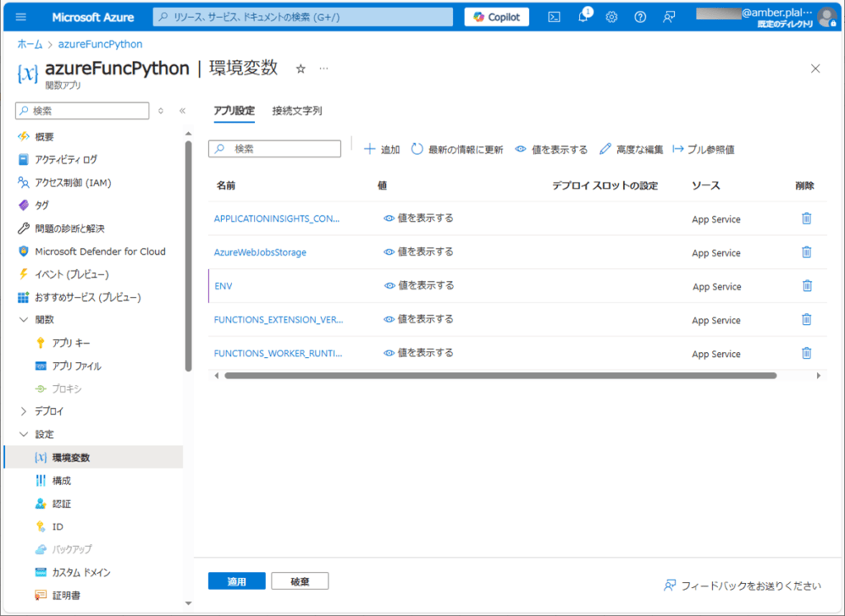845x616 pixels.
Task: Open the help question mark menu
Action: point(640,16)
